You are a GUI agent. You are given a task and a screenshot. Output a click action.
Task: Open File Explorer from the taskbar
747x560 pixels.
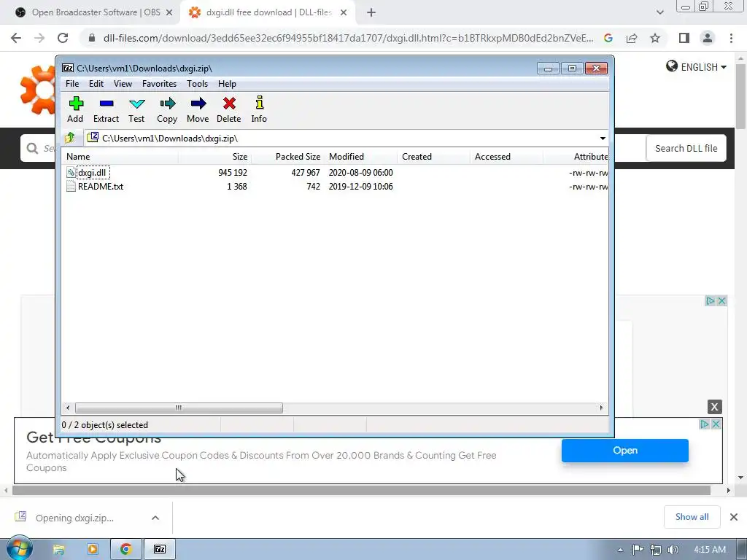[58, 550]
